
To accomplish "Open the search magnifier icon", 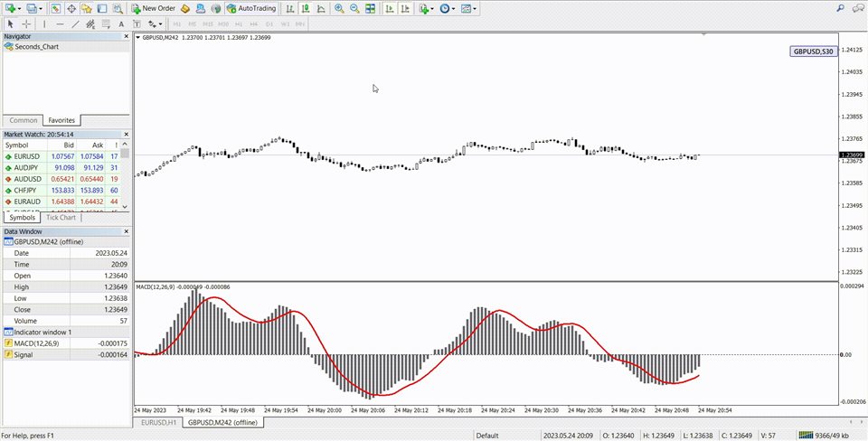I will pyautogui.click(x=840, y=8).
